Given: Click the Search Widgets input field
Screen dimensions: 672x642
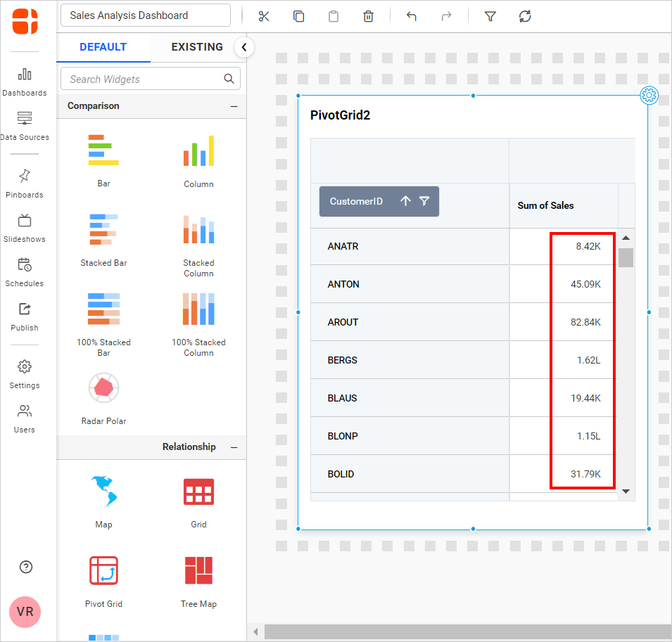Looking at the screenshot, I should point(144,79).
